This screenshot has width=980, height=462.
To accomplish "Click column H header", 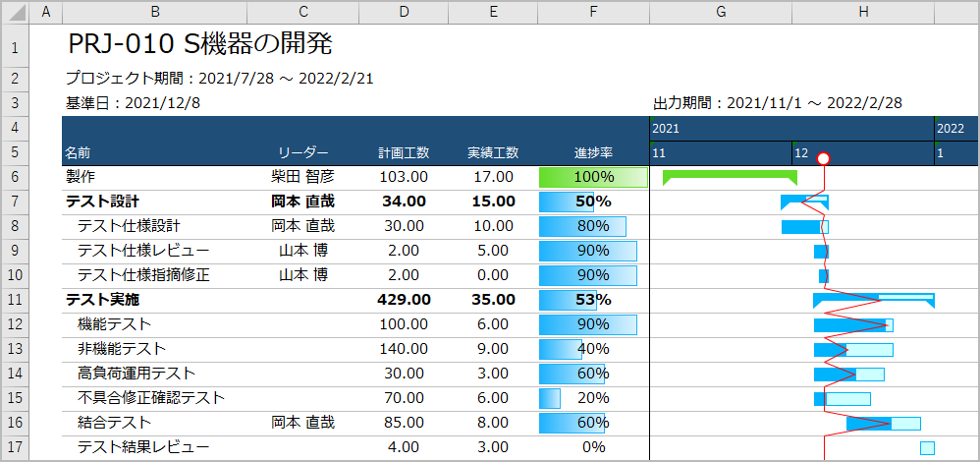I will click(862, 13).
